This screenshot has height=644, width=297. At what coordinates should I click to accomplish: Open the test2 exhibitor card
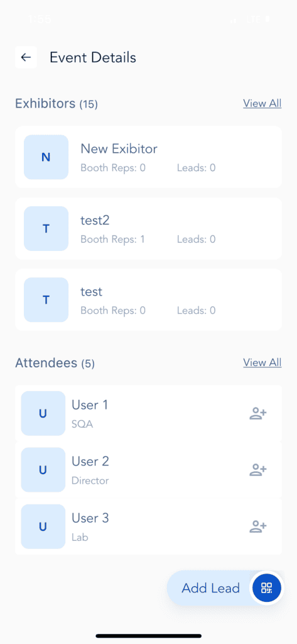coord(148,228)
